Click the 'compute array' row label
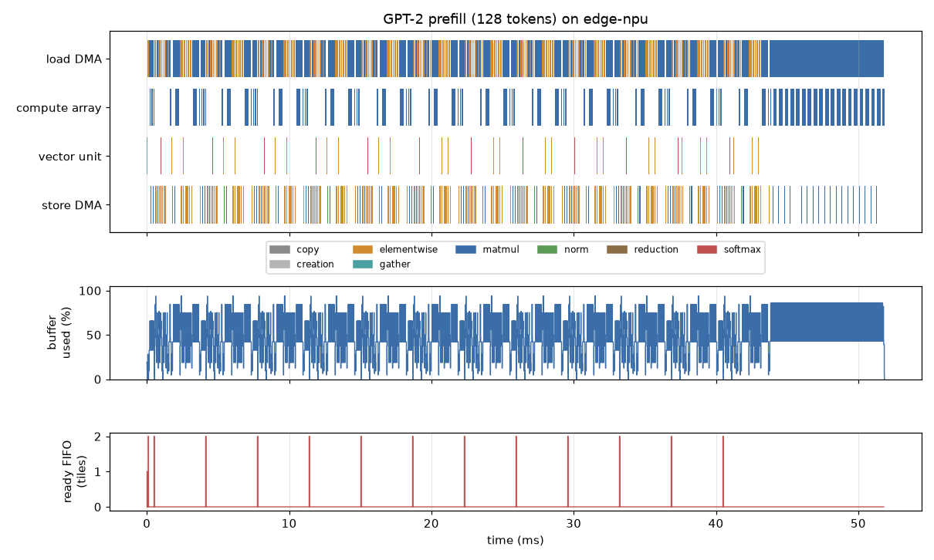The height and width of the screenshot is (560, 934). coord(59,108)
